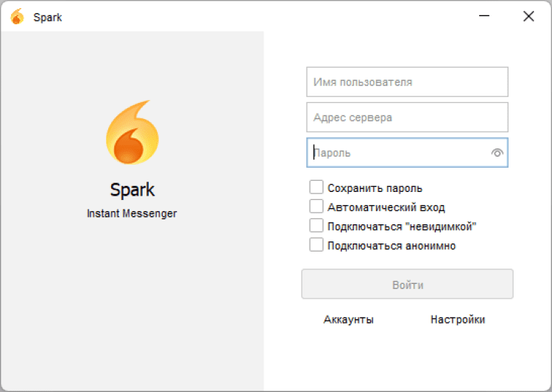Screen dimensions: 552x392
Task: Toggle the 'Автоматический вход' checkbox
Action: pos(316,207)
